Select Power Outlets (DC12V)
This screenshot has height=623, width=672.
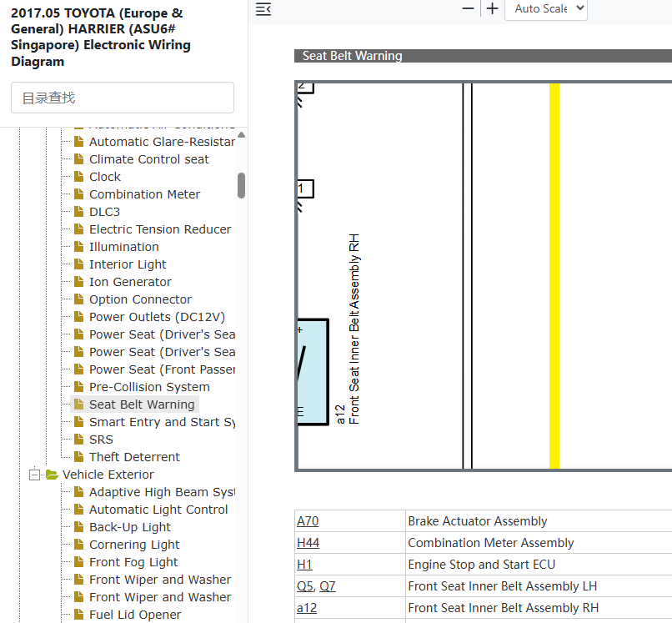point(157,317)
